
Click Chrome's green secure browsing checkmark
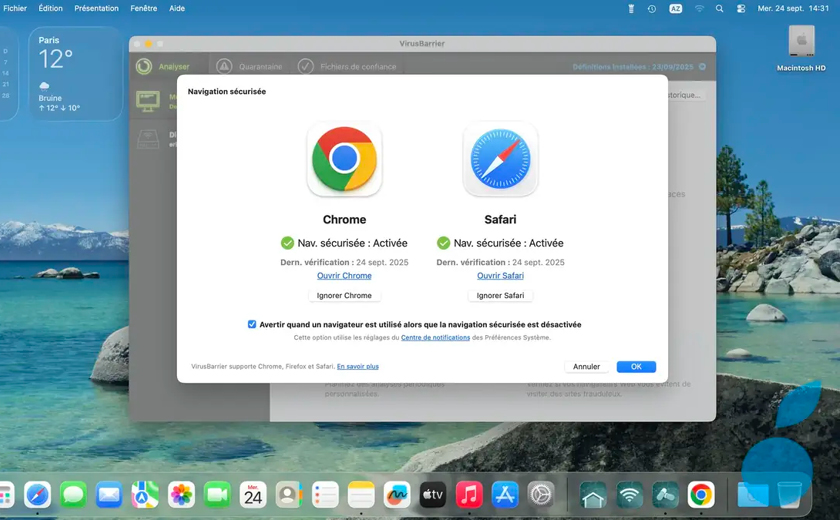[287, 243]
